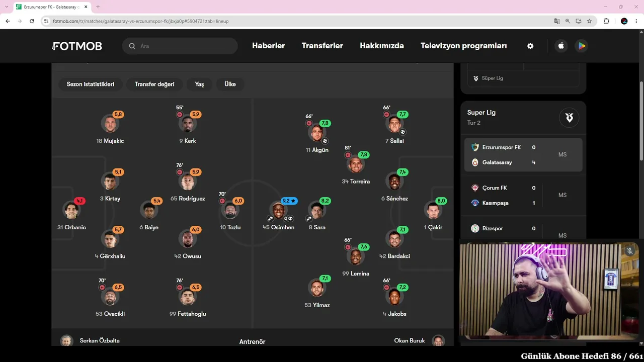Viewport: 644px width, 362px height.
Task: Open player 11 Akgün's photo
Action: click(317, 133)
